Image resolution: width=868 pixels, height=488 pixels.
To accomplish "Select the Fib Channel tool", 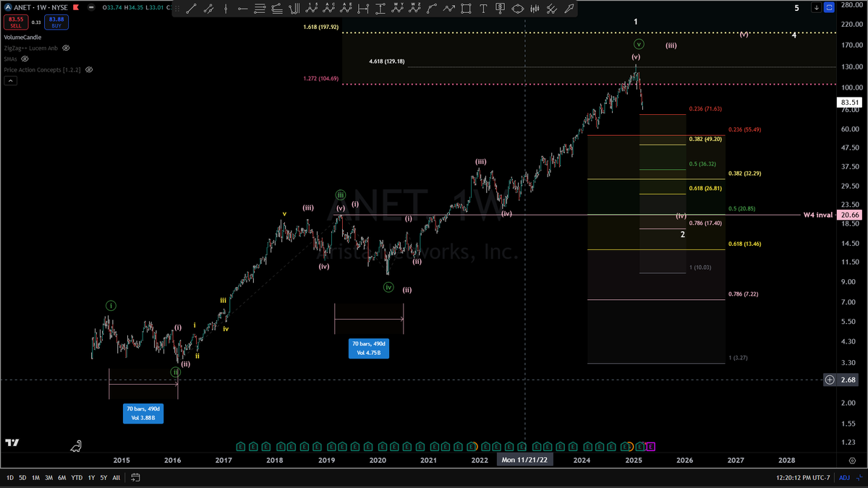I will (277, 9).
